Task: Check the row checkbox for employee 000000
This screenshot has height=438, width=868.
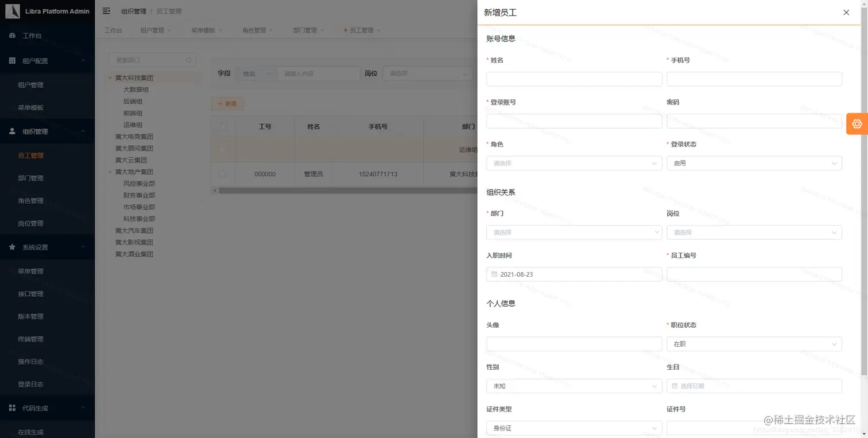Action: (223, 173)
